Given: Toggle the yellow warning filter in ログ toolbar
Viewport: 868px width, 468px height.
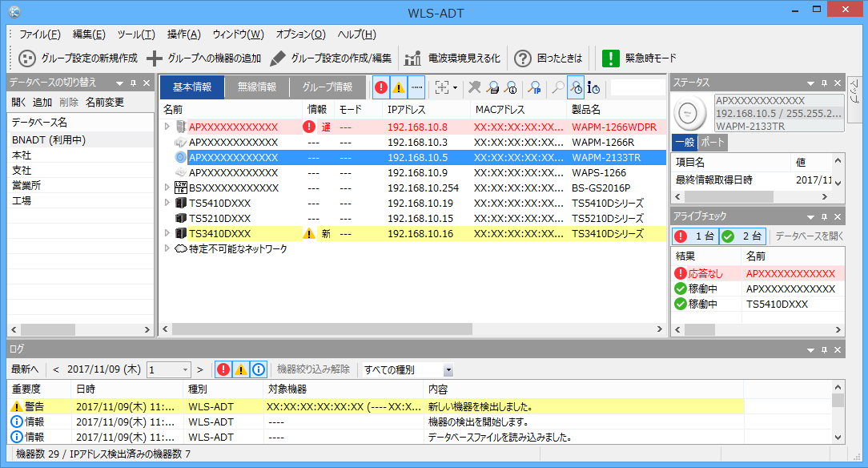Looking at the screenshot, I should click(241, 369).
